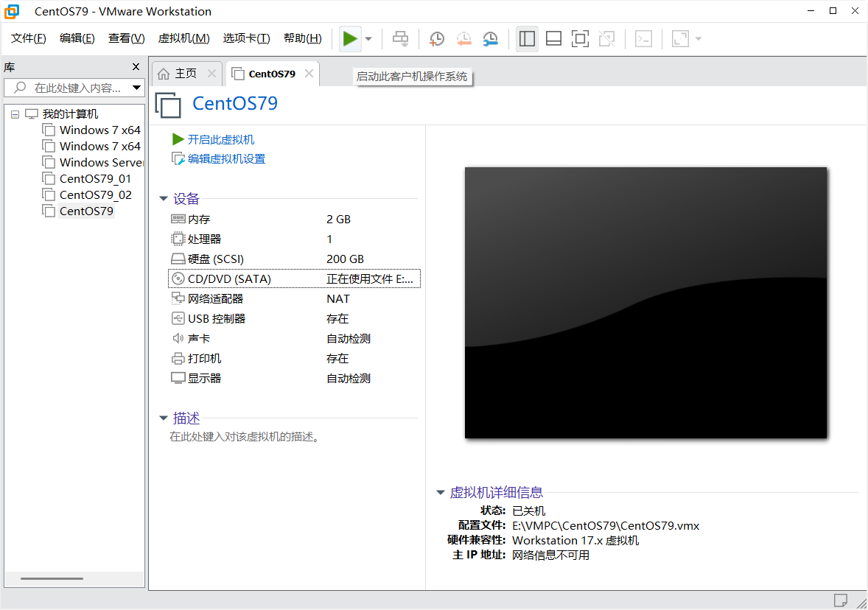
Task: Click the 编辑虚拟机设置 link
Action: [x=226, y=159]
